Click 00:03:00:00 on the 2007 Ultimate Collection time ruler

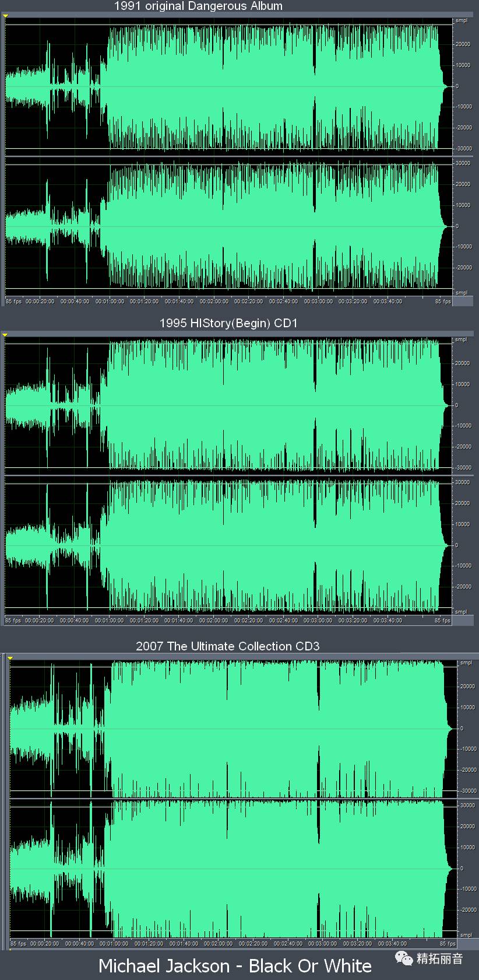click(x=323, y=943)
